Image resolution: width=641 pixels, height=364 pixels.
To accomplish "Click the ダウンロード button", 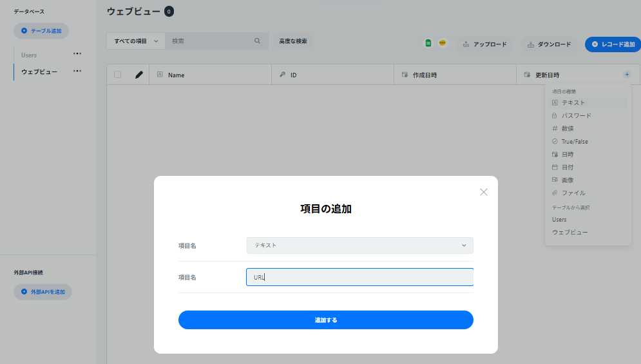I will (549, 44).
